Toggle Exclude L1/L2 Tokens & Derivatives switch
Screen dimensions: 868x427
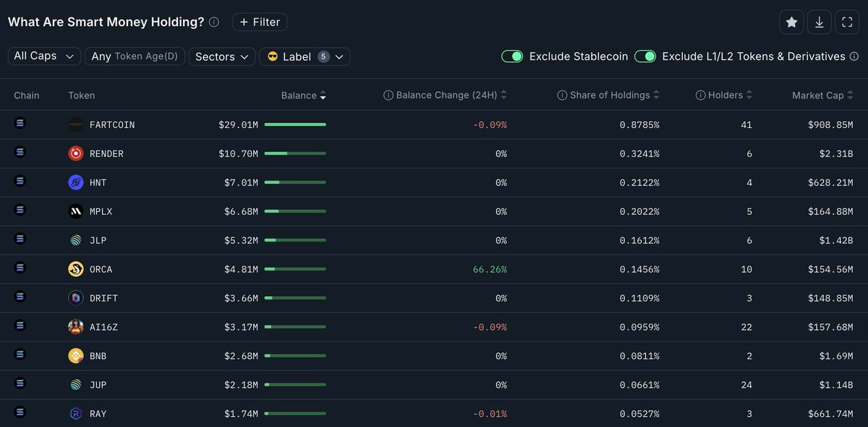pyautogui.click(x=645, y=56)
